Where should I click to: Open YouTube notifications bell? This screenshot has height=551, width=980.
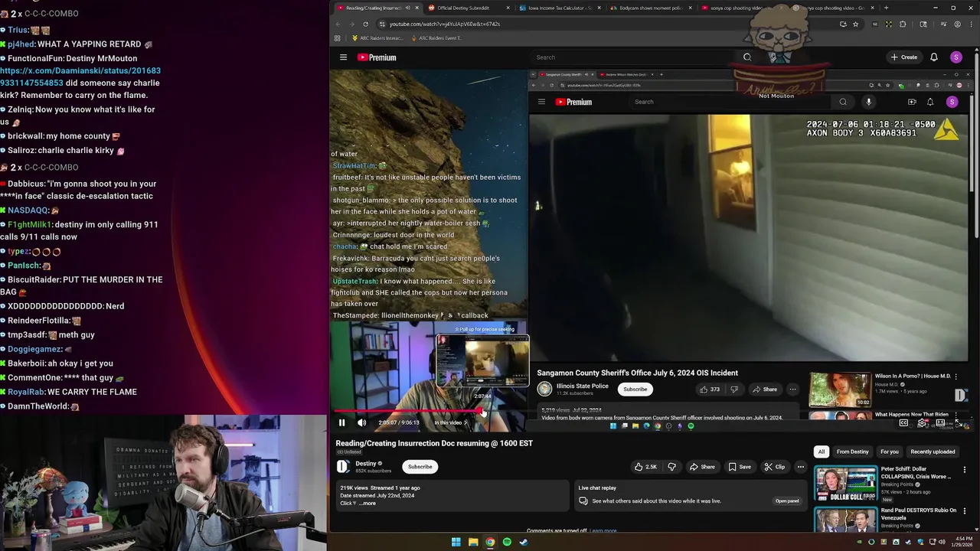[x=934, y=57]
